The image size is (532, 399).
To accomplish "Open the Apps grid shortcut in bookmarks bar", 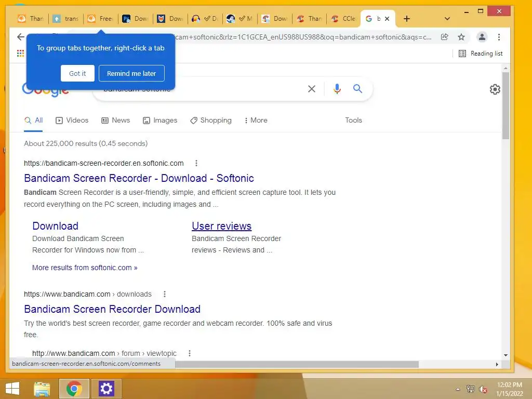I will click(x=20, y=54).
